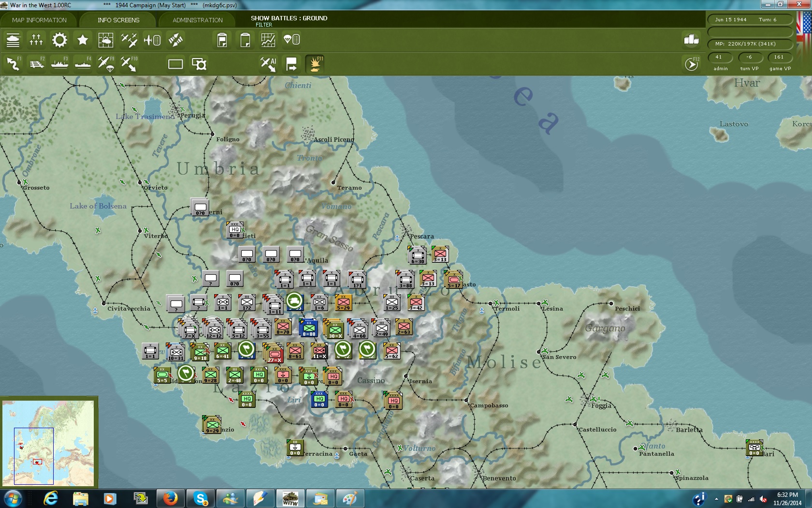Click the admin points value 41
The height and width of the screenshot is (508, 812).
[720, 57]
